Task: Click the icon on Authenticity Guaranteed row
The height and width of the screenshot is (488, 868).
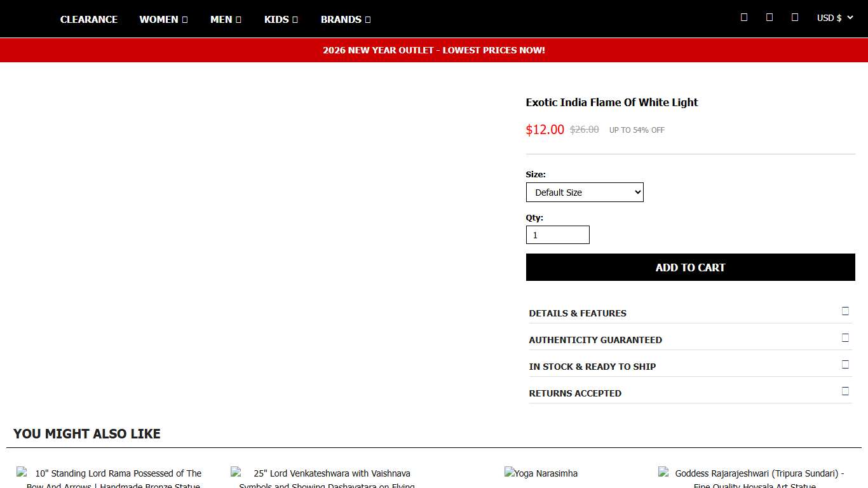Action: pos(845,338)
